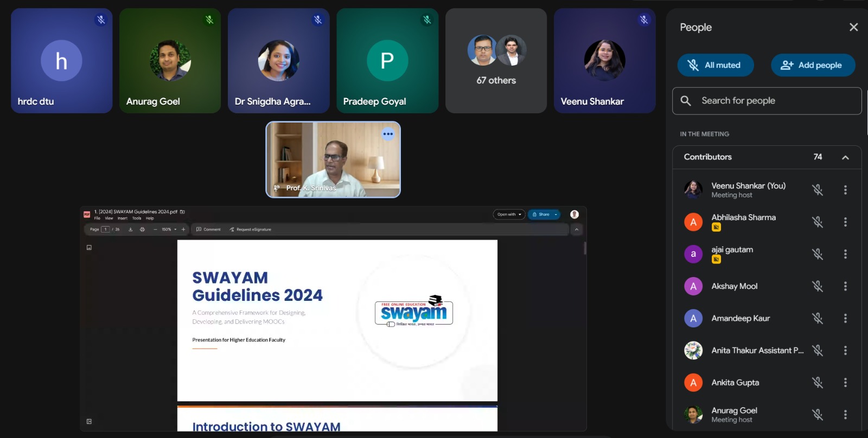
Task: Move the SWAYAM Guidelines PDF to a folder
Action: [182, 212]
